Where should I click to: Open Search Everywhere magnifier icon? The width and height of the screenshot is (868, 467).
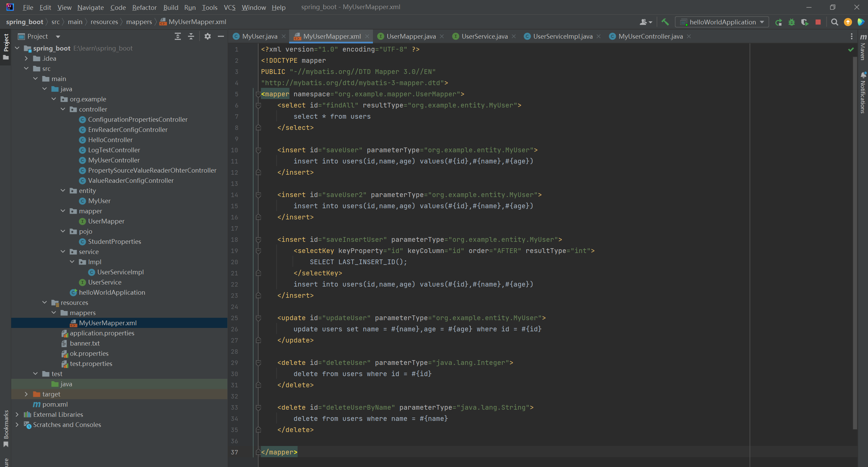[834, 22]
